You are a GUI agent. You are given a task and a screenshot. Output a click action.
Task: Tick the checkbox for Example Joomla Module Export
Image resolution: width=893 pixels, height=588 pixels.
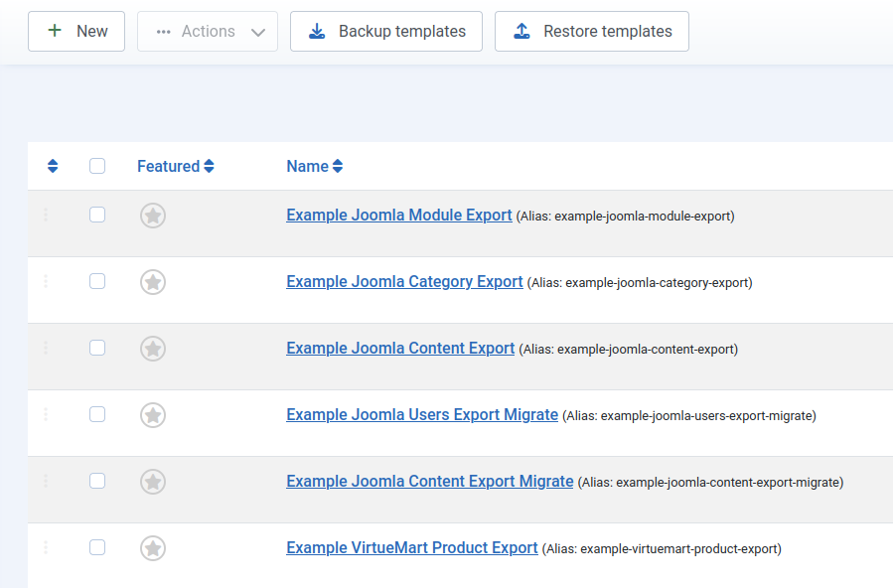pyautogui.click(x=96, y=214)
